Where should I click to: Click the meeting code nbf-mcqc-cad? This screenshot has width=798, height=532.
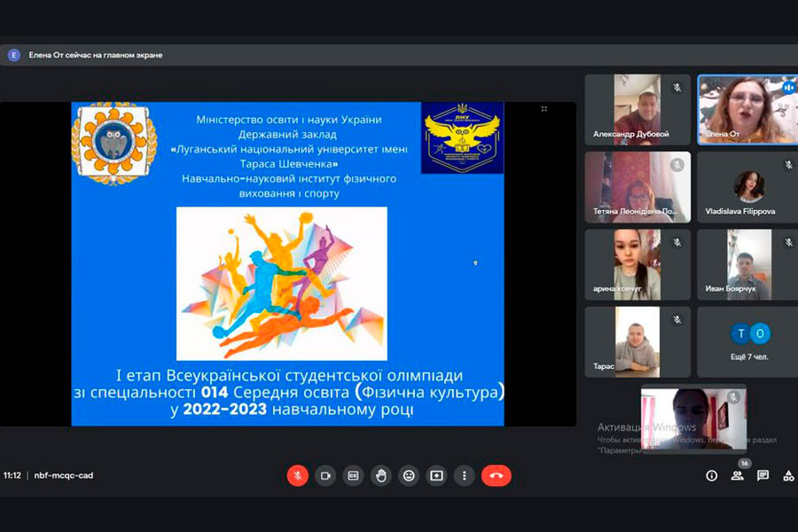click(64, 475)
